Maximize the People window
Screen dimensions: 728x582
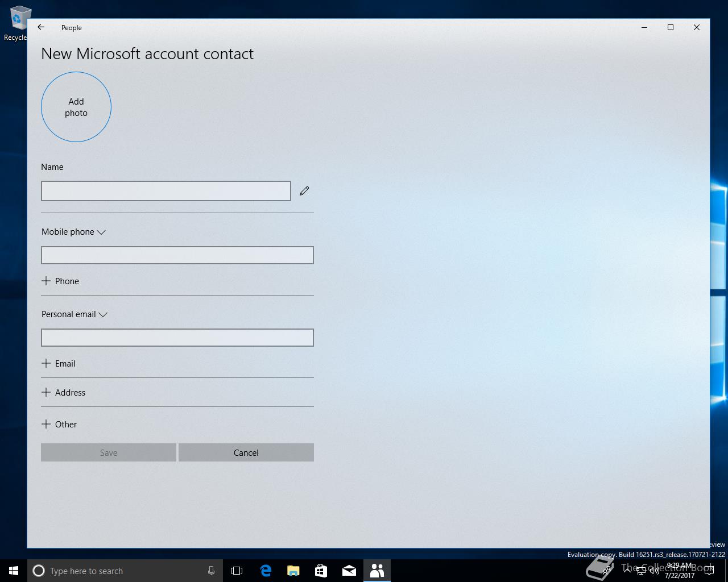[671, 27]
